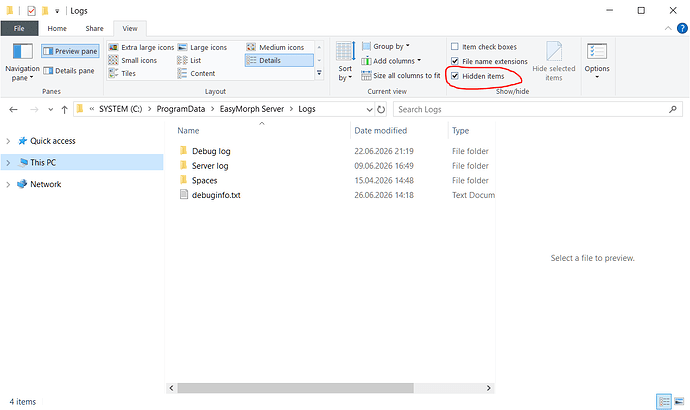690x410 pixels.
Task: Click the search magnifier icon
Action: click(x=673, y=109)
